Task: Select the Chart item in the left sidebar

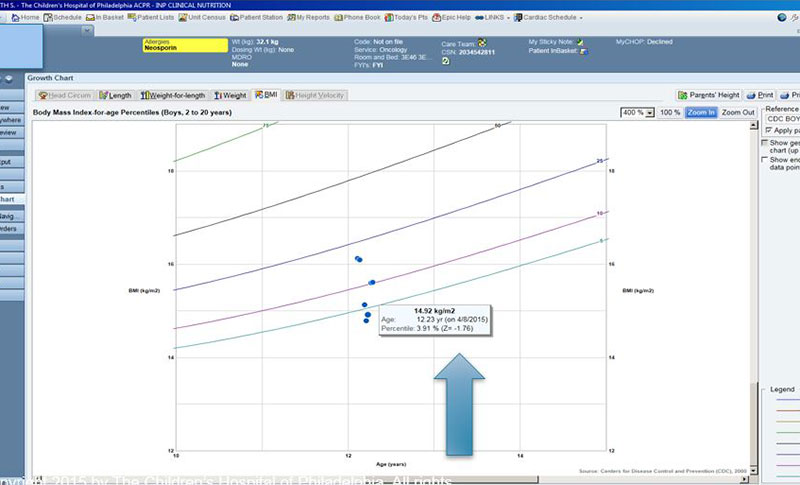Action: pyautogui.click(x=12, y=199)
